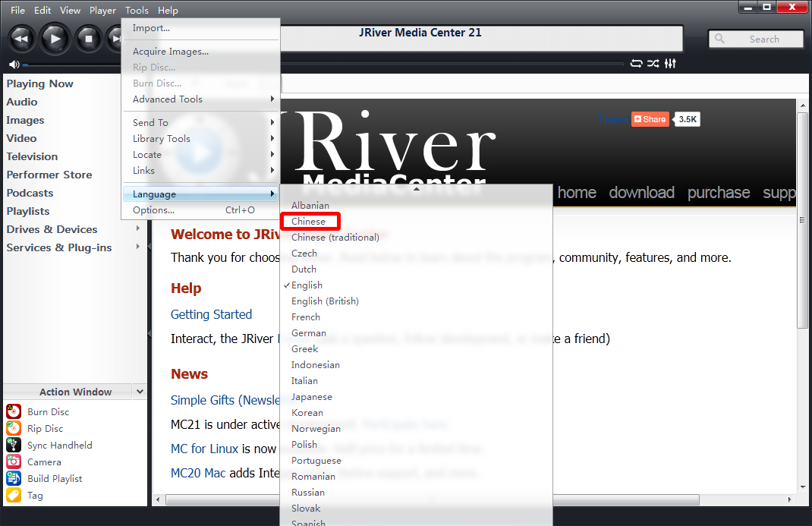Open the Links submenu

click(200, 170)
